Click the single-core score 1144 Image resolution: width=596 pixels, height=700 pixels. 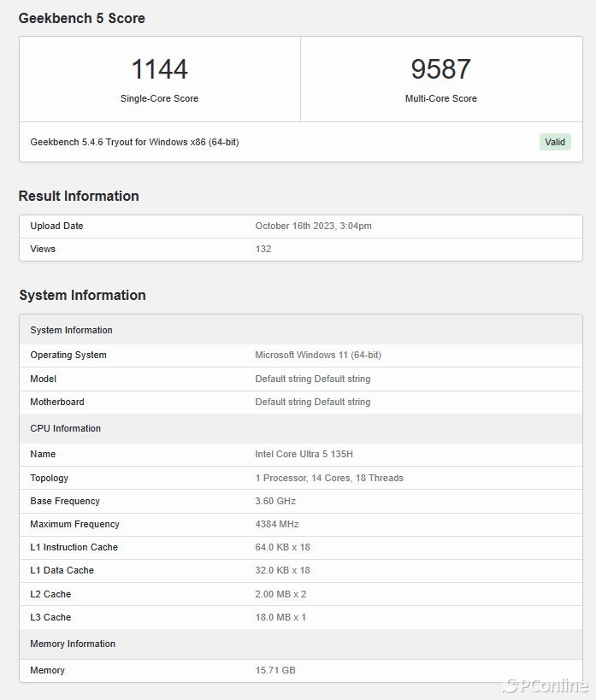159,69
